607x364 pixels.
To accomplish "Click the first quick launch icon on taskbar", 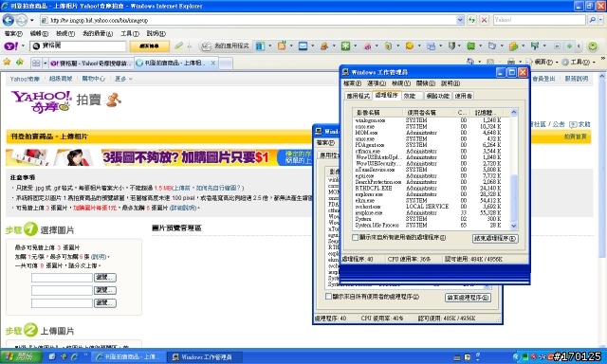I will [52, 356].
